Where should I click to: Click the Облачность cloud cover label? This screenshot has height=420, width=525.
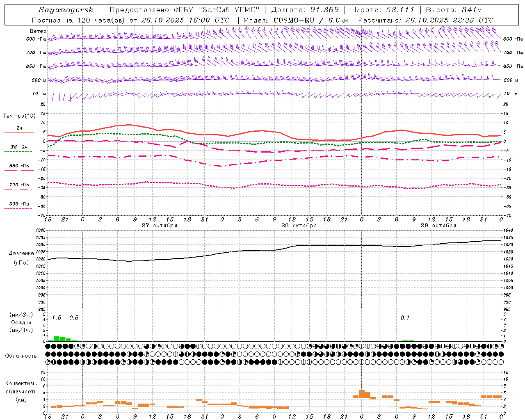21,356
